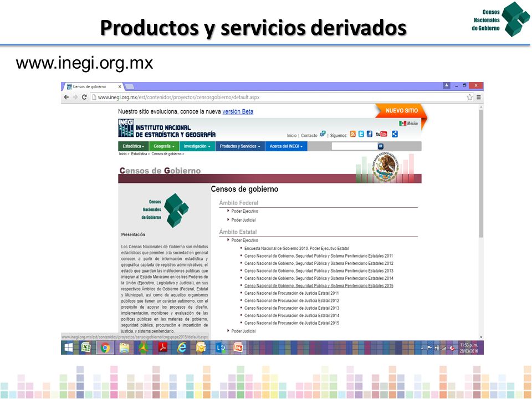Open Excel from the taskbar
The image size is (532, 399).
[x=86, y=348]
